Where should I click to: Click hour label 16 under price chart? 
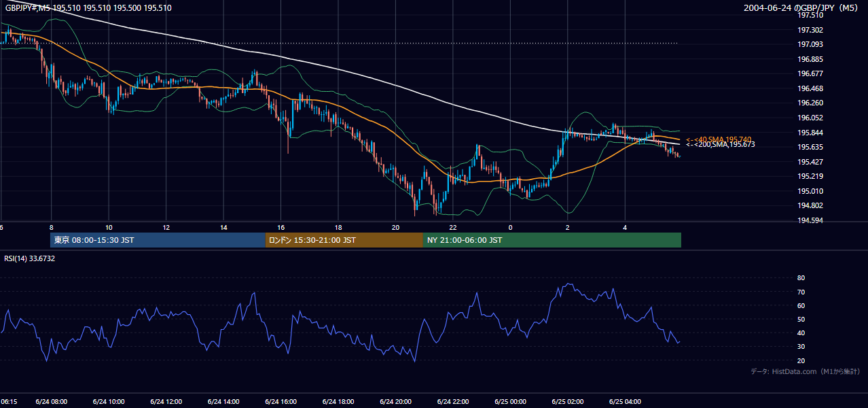(x=281, y=227)
